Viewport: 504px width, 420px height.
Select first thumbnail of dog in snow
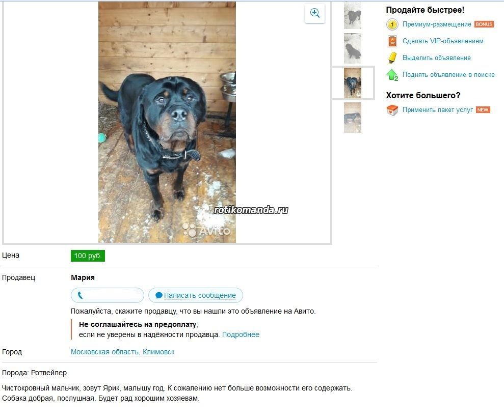[x=352, y=15]
